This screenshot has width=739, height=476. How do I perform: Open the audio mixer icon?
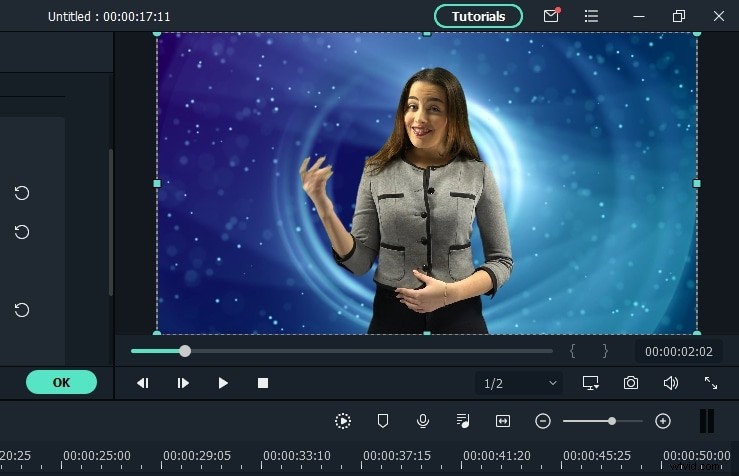pos(463,421)
